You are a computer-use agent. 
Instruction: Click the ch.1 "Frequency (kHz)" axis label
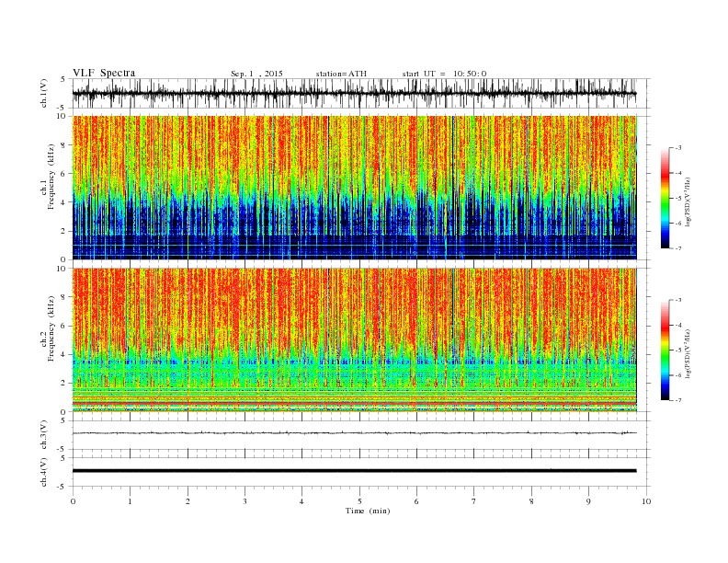(51, 177)
